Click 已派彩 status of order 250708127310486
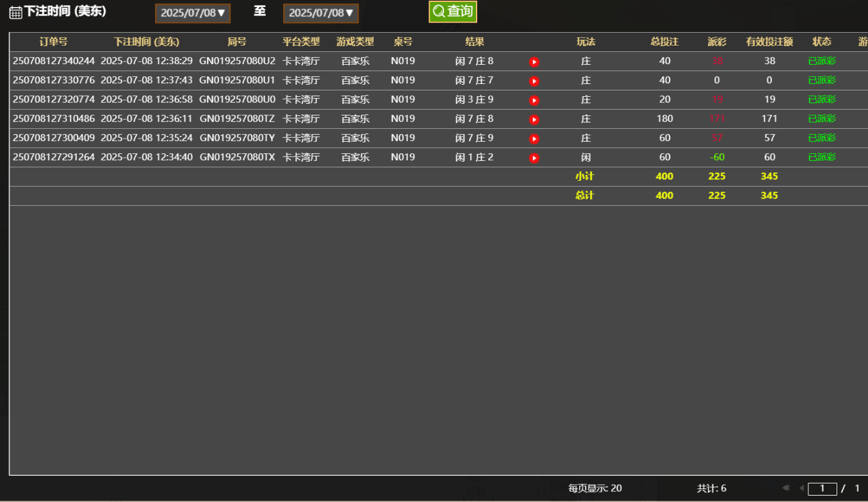Image resolution: width=868 pixels, height=502 pixels. click(822, 119)
